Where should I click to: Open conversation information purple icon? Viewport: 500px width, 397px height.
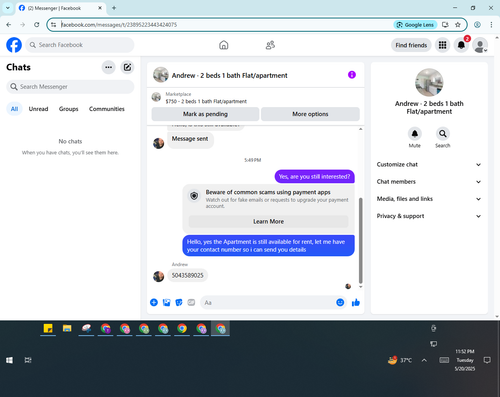pos(352,75)
